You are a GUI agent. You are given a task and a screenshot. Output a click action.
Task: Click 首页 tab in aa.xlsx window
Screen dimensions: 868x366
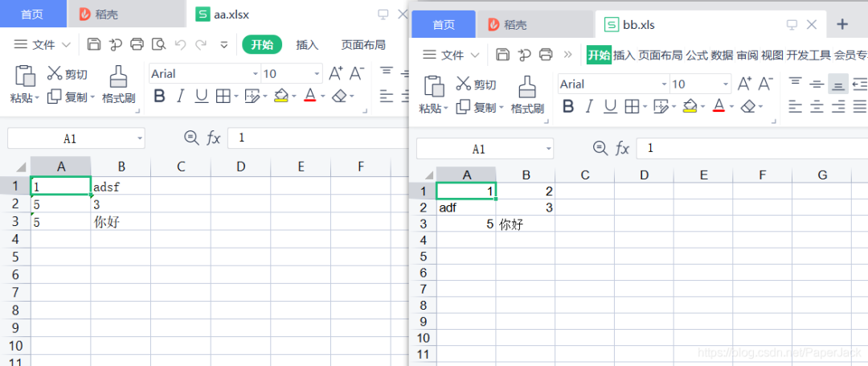coord(32,14)
